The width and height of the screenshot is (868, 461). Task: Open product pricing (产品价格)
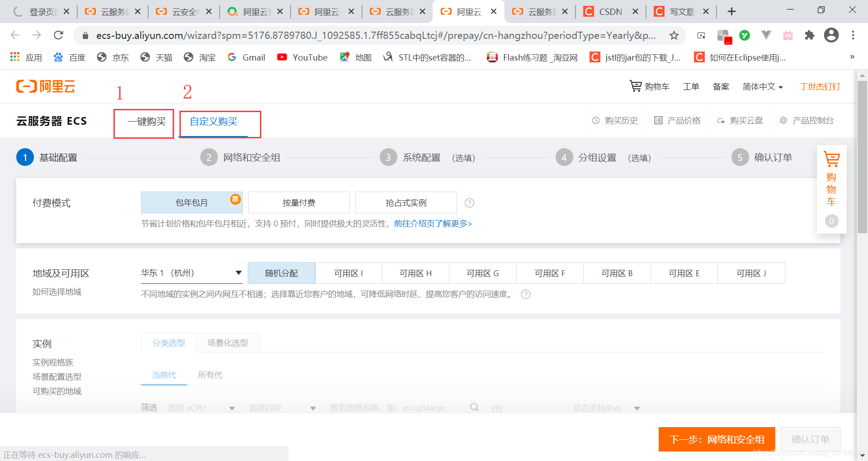pyautogui.click(x=677, y=121)
